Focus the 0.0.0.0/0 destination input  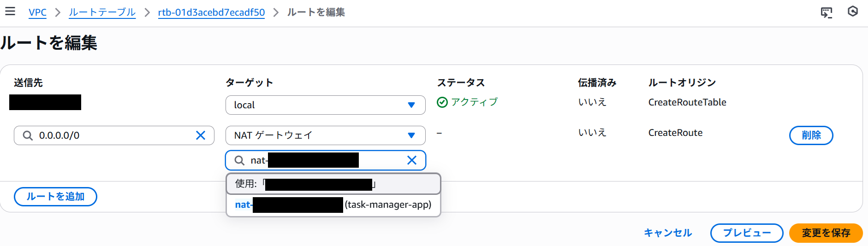point(114,135)
